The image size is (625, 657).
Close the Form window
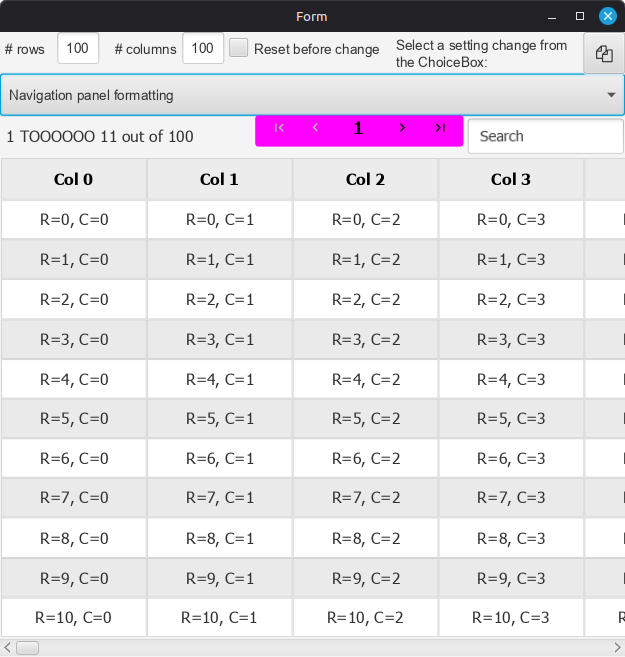(607, 16)
